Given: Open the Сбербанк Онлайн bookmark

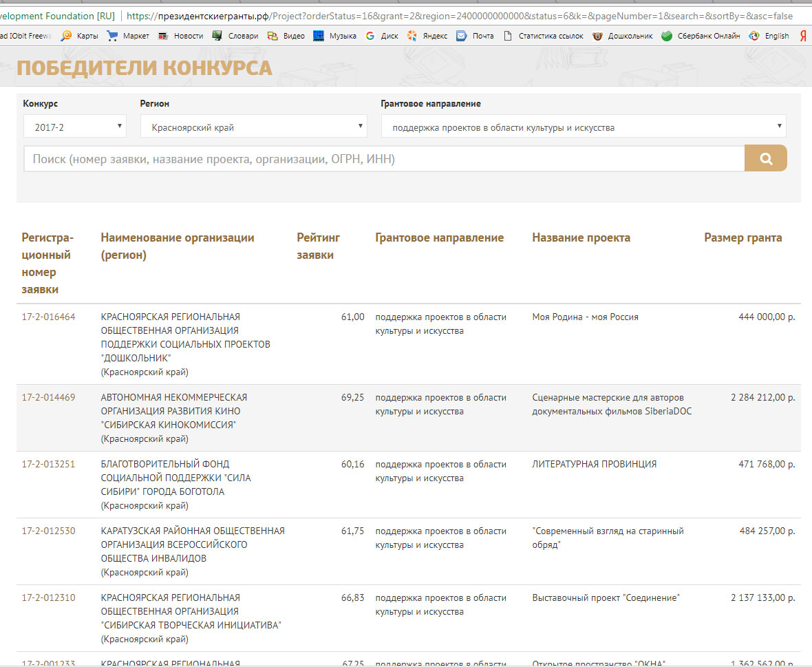Looking at the screenshot, I should pyautogui.click(x=701, y=36).
